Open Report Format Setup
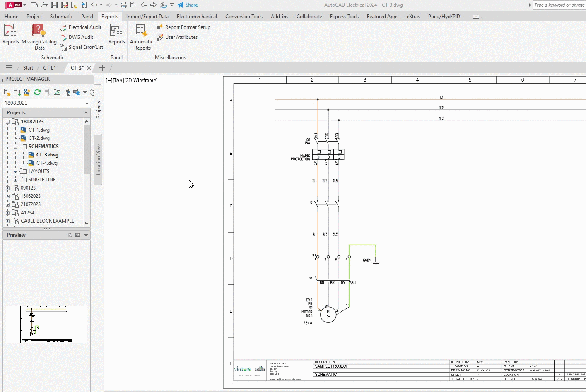 [x=183, y=27]
